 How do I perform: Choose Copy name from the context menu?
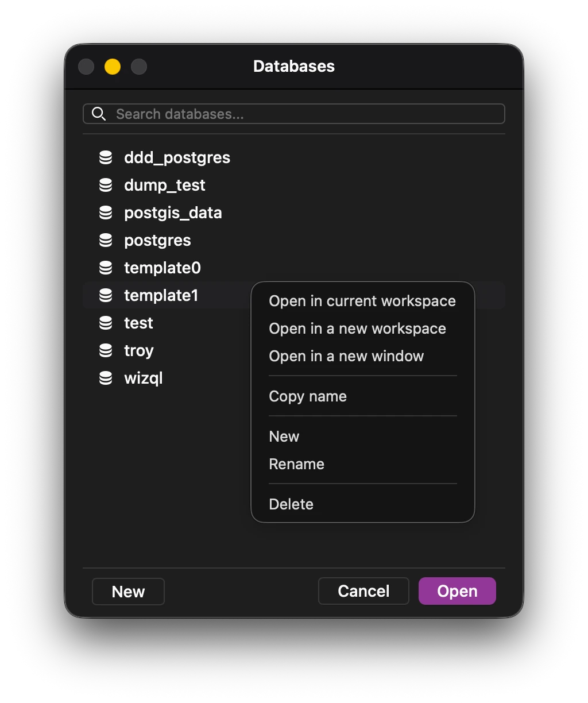click(x=308, y=396)
